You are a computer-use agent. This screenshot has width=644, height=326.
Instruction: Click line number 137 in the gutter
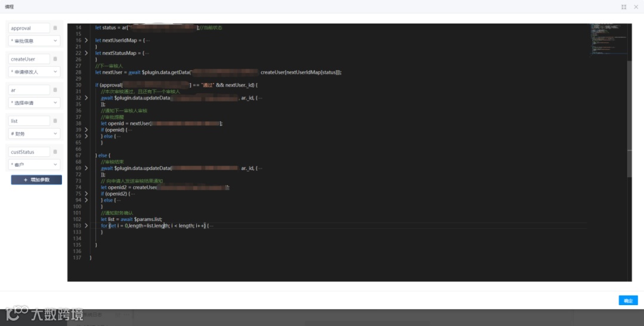pyautogui.click(x=76, y=258)
